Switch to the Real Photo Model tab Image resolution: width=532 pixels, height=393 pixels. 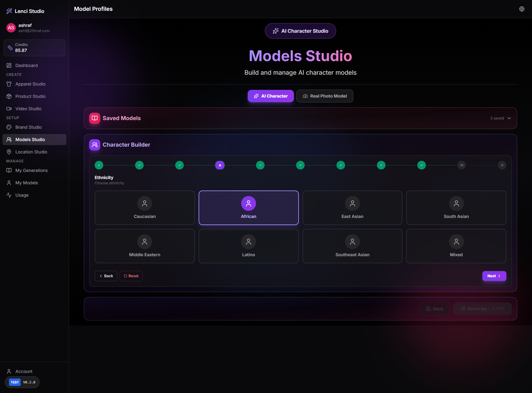[x=325, y=96]
